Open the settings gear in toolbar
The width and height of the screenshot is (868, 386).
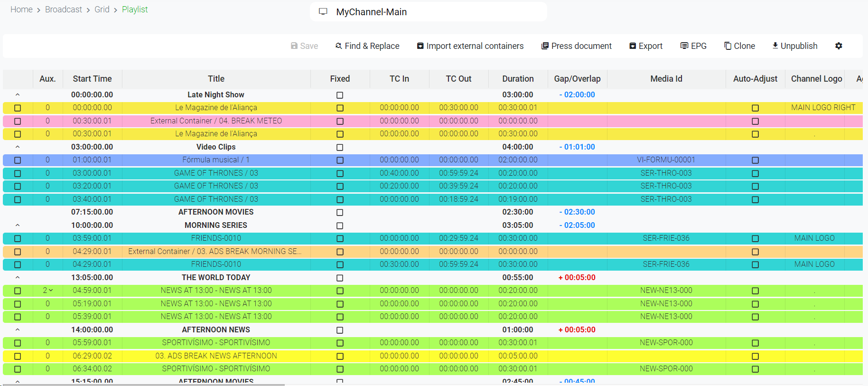(x=839, y=46)
